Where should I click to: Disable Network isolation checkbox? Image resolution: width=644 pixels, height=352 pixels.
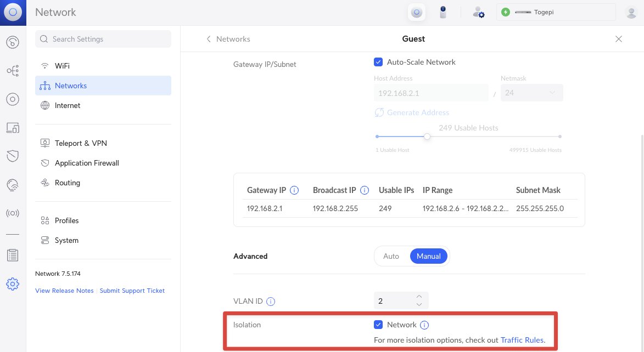(378, 325)
